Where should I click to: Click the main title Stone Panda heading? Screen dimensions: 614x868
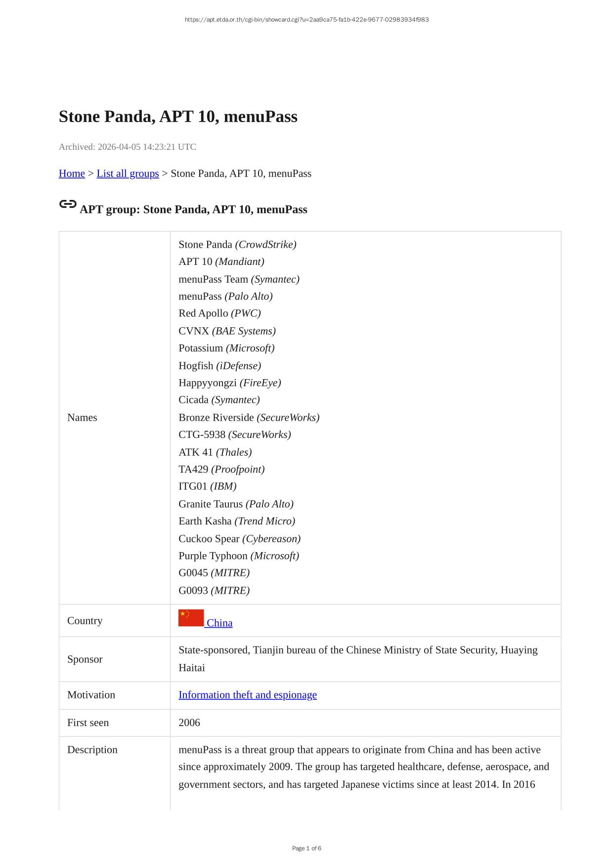[178, 117]
